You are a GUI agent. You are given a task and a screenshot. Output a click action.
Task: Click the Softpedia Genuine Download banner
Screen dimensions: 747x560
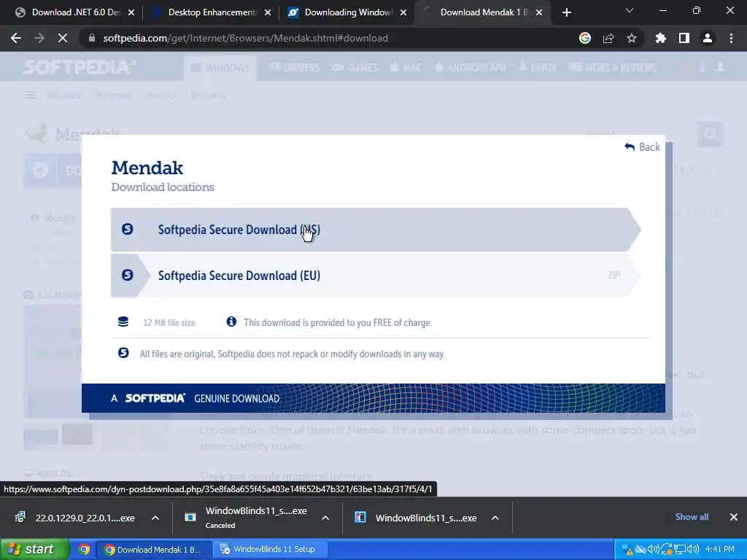click(x=373, y=398)
